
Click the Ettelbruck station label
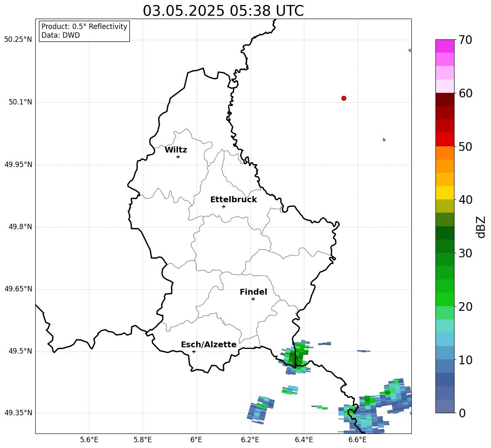coord(233,200)
